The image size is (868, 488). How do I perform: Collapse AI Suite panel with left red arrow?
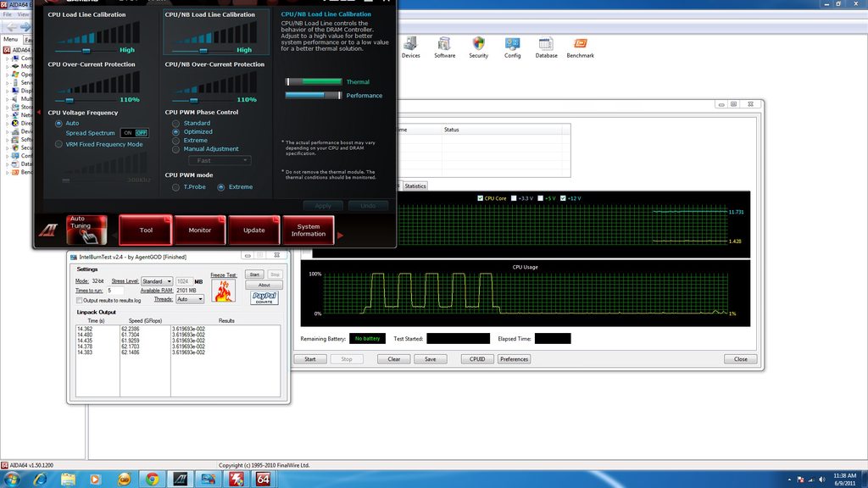(x=39, y=113)
